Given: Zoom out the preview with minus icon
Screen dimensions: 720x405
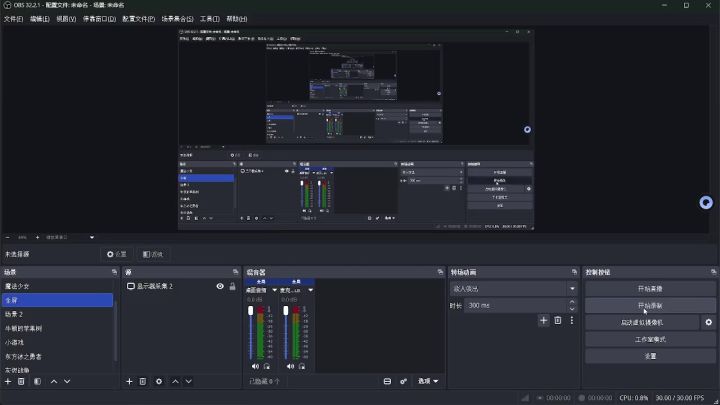Looking at the screenshot, I should coord(7,237).
